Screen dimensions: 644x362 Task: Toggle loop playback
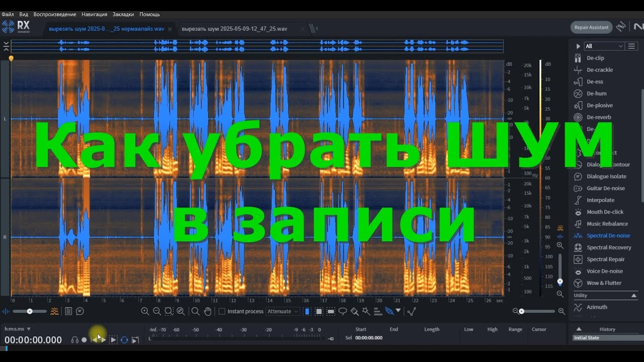coord(124,340)
